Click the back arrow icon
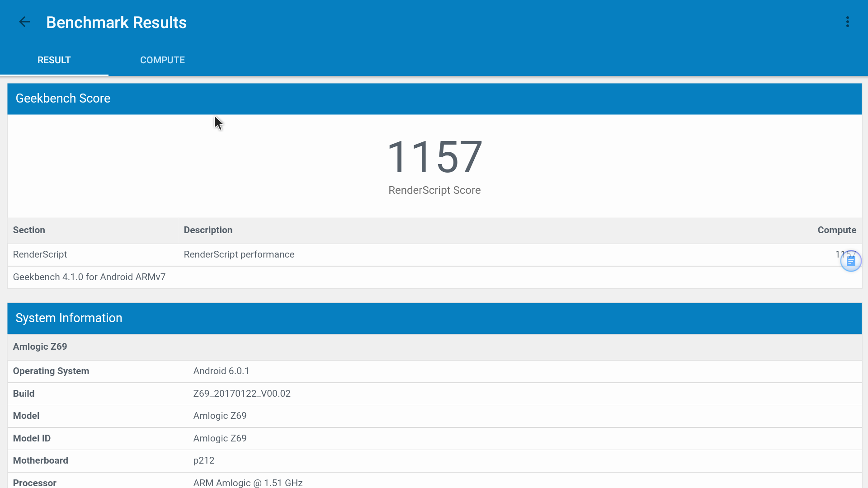This screenshot has height=488, width=868. pyautogui.click(x=24, y=22)
